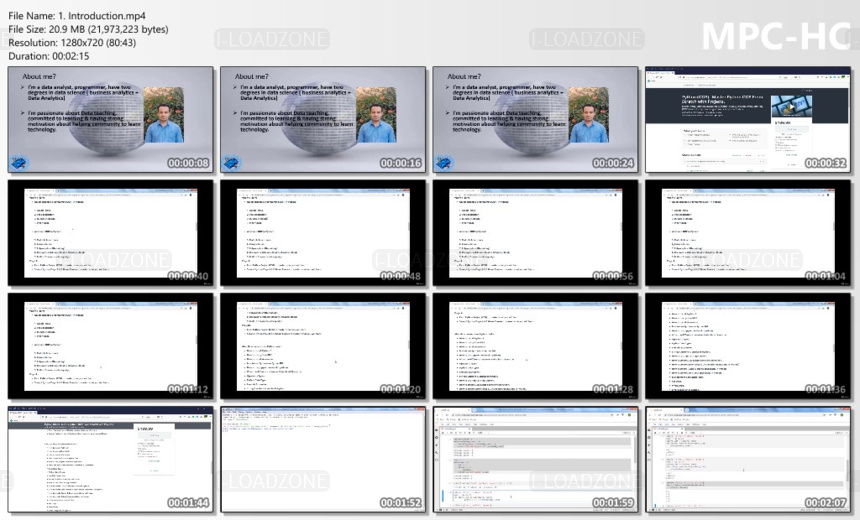
Task: Click the thumbnail at 00:01:12
Action: point(110,346)
